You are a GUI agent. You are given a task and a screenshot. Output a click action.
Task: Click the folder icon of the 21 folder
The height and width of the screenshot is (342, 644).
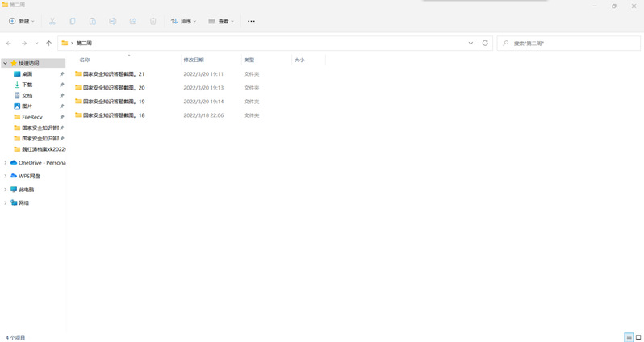pyautogui.click(x=78, y=74)
